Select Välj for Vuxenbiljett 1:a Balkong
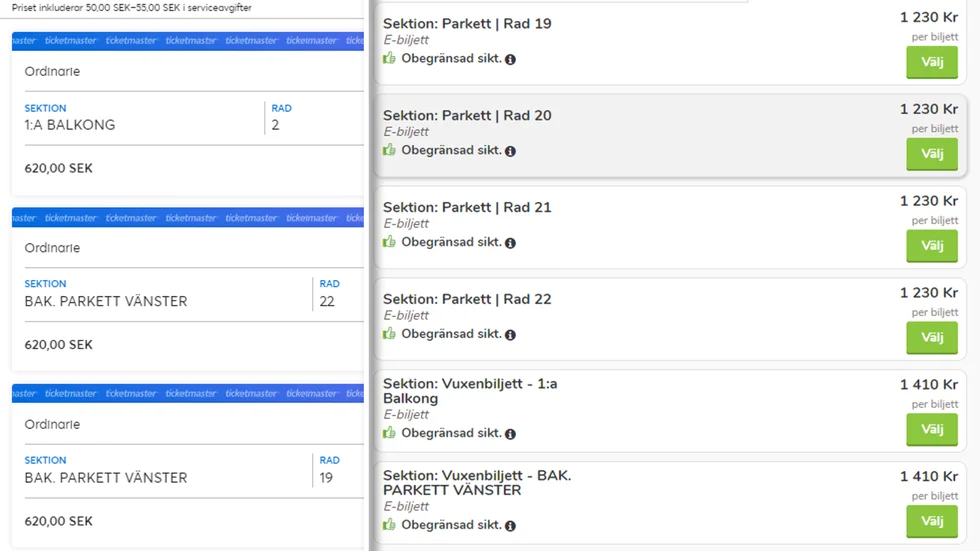The image size is (980, 551). 932,429
